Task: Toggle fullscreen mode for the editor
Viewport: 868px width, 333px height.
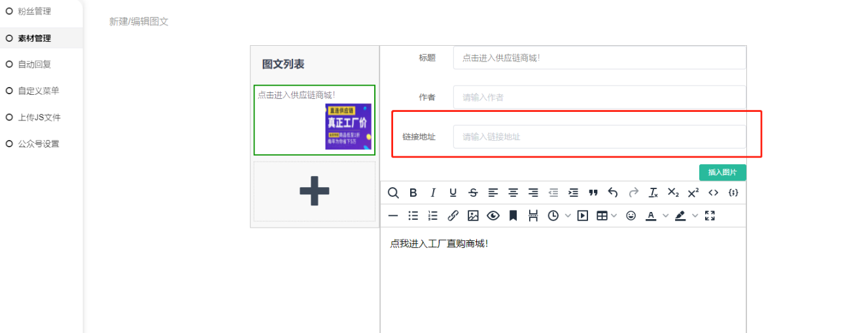Action: tap(710, 216)
